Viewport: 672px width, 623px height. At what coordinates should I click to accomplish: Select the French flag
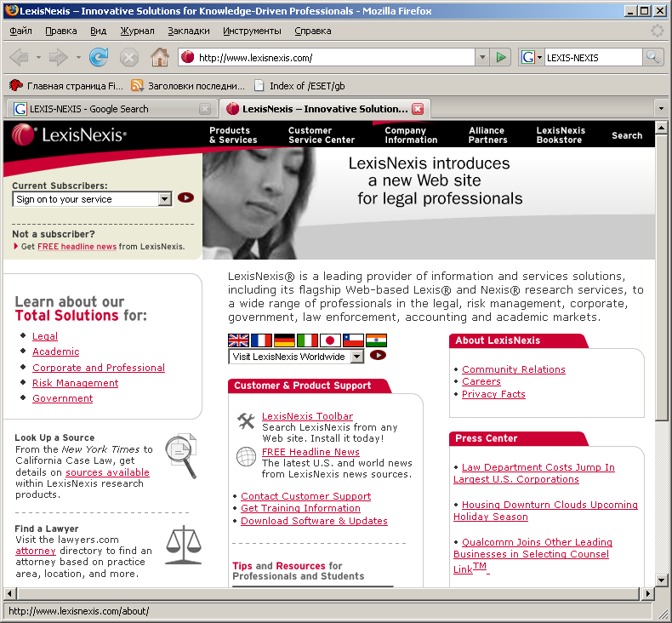click(x=261, y=340)
